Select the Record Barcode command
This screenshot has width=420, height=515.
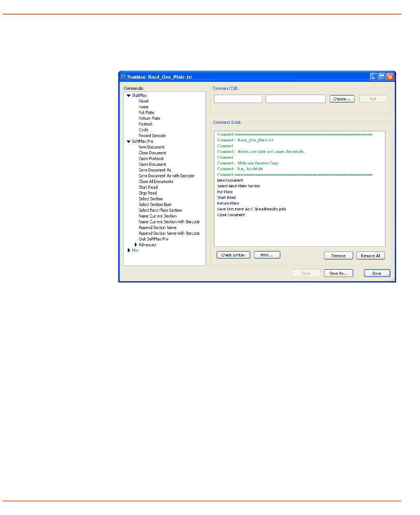(152, 136)
